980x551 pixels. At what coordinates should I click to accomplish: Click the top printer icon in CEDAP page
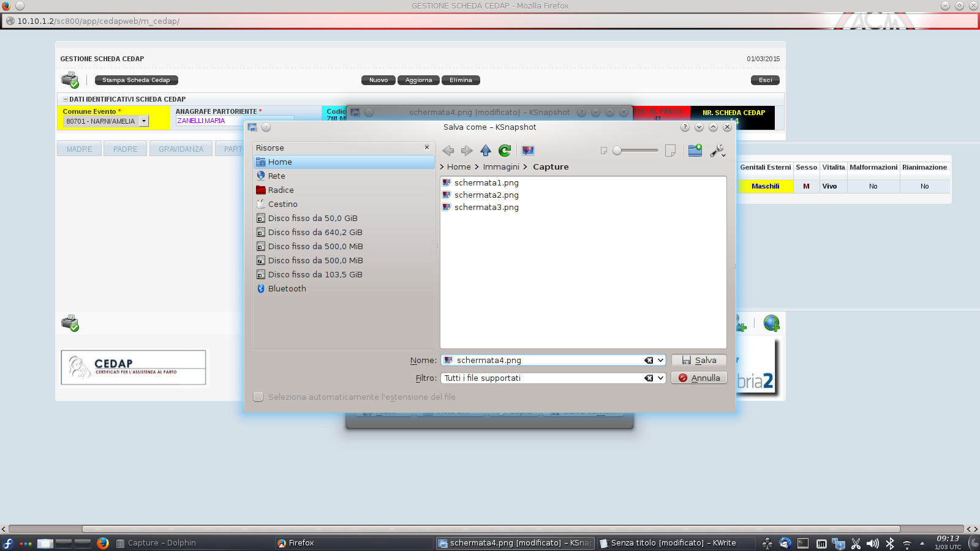click(x=70, y=80)
